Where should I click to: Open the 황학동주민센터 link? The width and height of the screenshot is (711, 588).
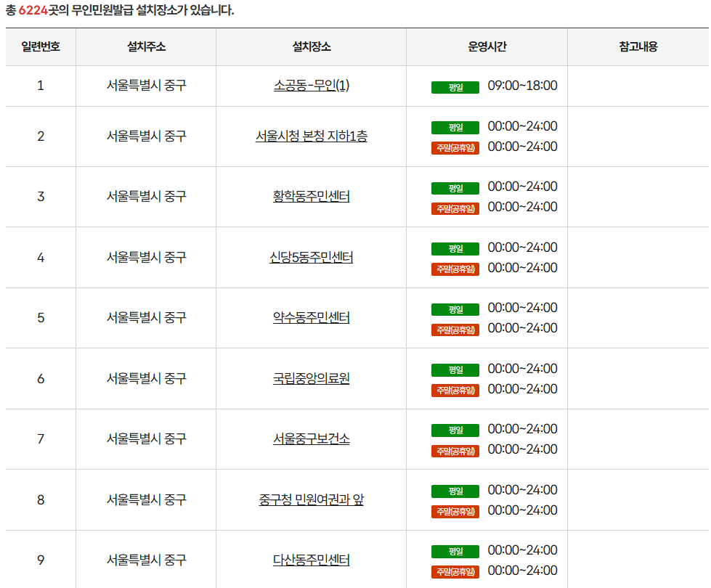tap(311, 196)
